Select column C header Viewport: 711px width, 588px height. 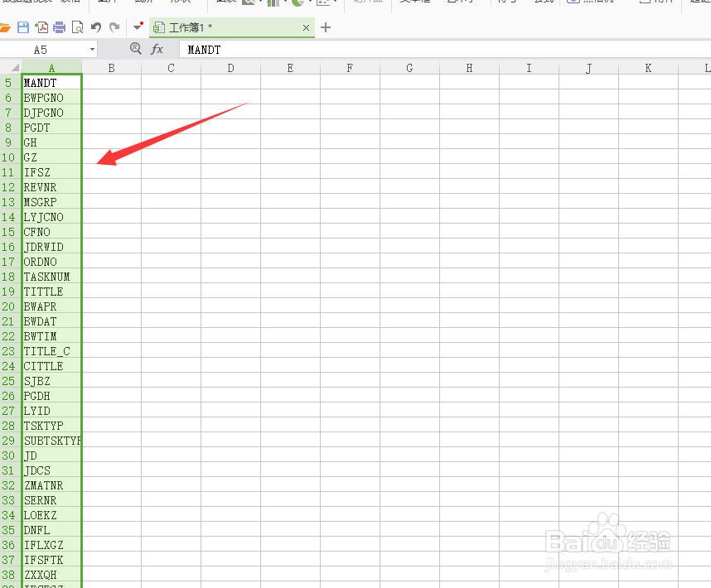pos(171,68)
